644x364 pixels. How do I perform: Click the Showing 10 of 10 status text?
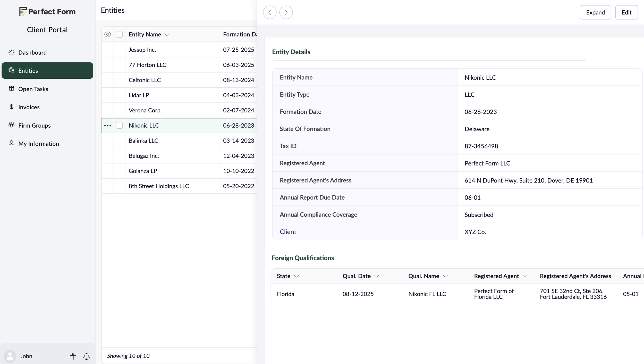pos(128,356)
